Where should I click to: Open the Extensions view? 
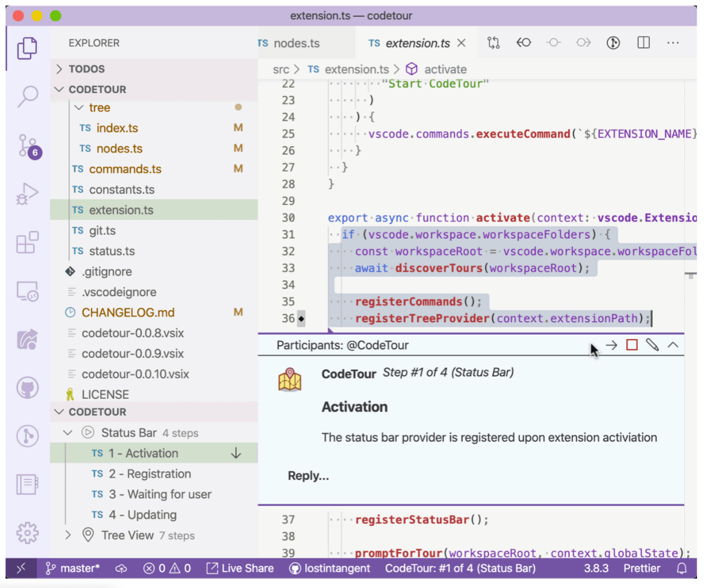(27, 243)
